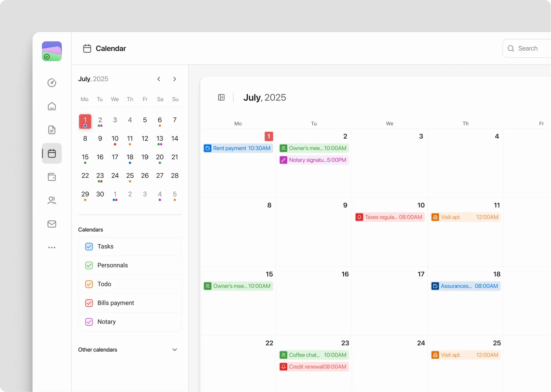Click into the Search field

527,48
